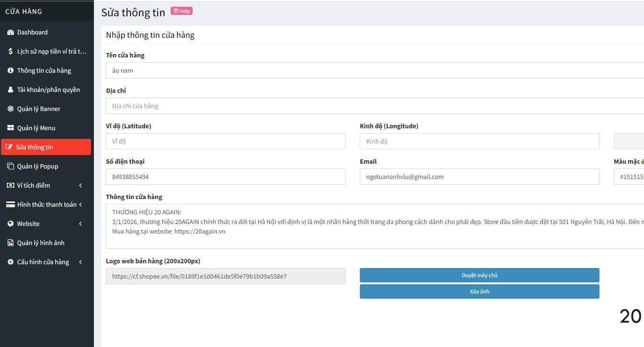The image size is (644, 347).
Task: Expand the Cấu hình cửa hàng chevron
Action: point(80,262)
